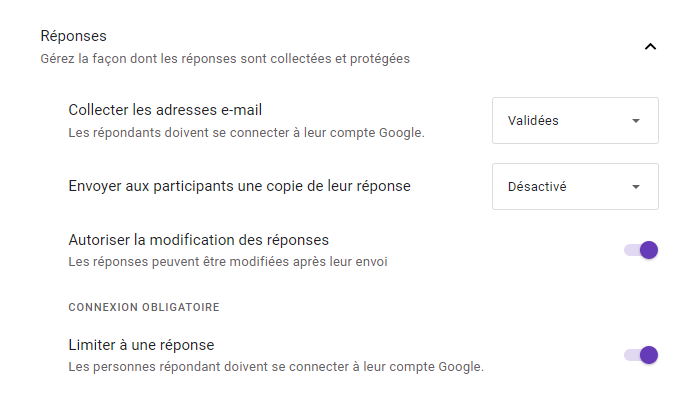Disable Autoriser la modification des réponses switch
Viewport: 698px width, 403px height.
(641, 250)
